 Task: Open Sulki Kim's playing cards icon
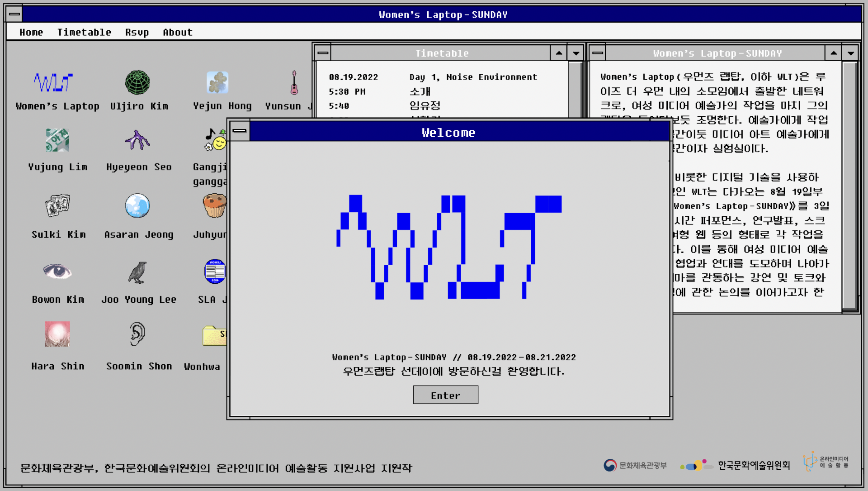pyautogui.click(x=57, y=206)
